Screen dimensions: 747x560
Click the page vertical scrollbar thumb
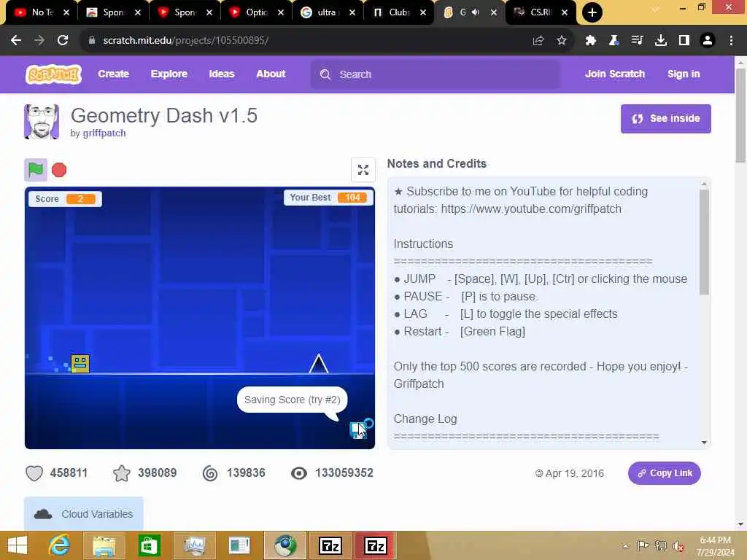740,115
